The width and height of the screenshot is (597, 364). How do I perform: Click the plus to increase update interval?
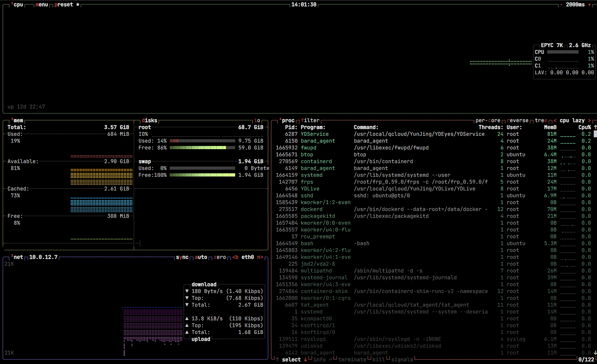click(x=589, y=5)
